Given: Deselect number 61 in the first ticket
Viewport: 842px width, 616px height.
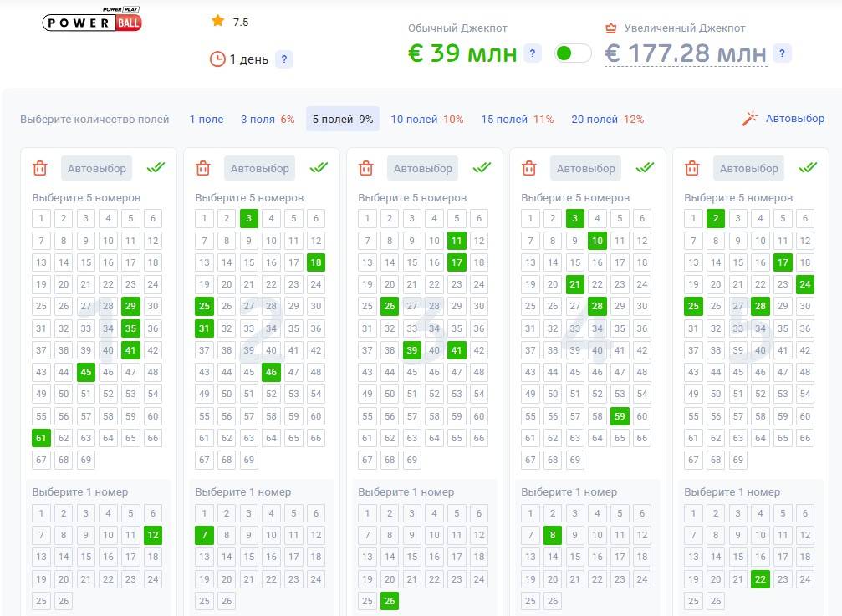Looking at the screenshot, I should (x=40, y=437).
